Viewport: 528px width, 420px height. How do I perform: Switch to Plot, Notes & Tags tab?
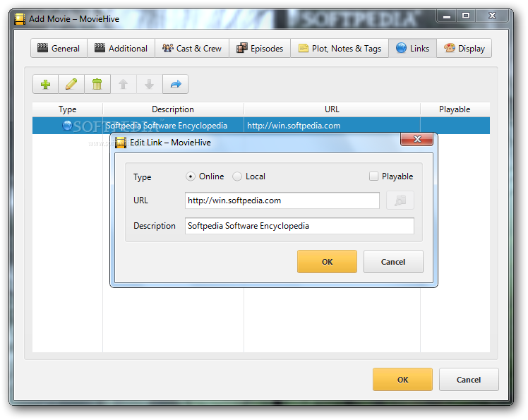340,48
